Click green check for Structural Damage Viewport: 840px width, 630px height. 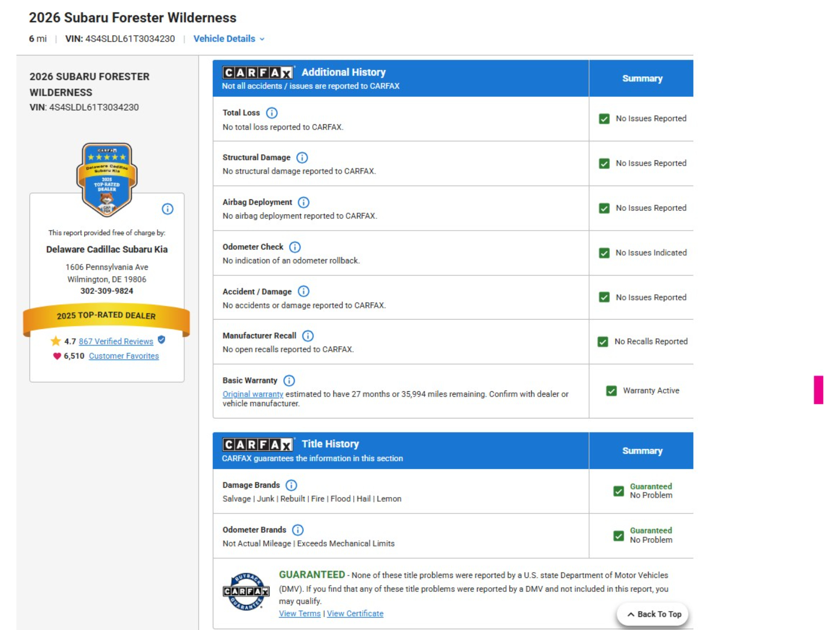(x=604, y=164)
